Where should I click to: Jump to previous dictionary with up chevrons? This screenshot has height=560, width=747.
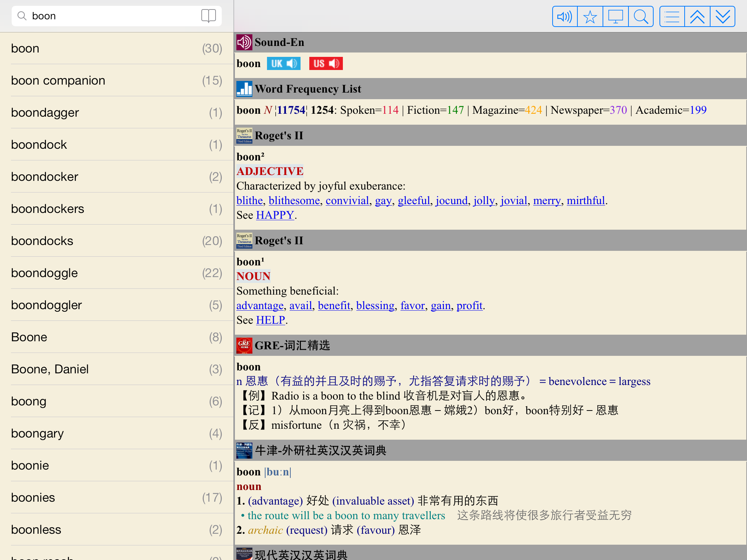click(x=697, y=17)
